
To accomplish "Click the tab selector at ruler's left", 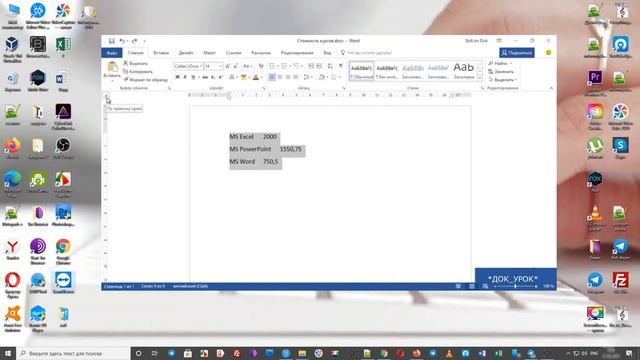I will point(106,96).
